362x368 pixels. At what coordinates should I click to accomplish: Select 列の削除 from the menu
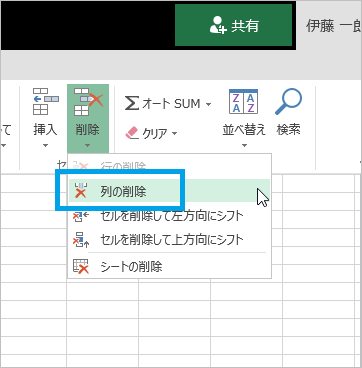169,191
